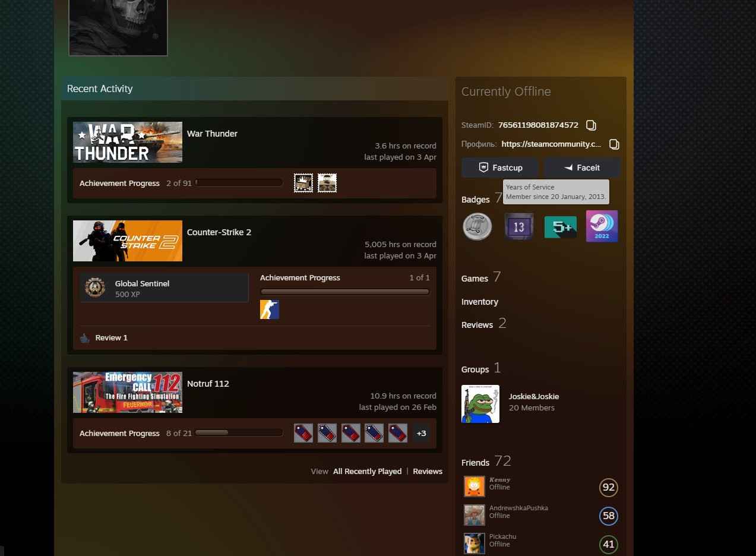This screenshot has height=556, width=756.
Task: Click Kenny's level 92 badge
Action: point(608,488)
